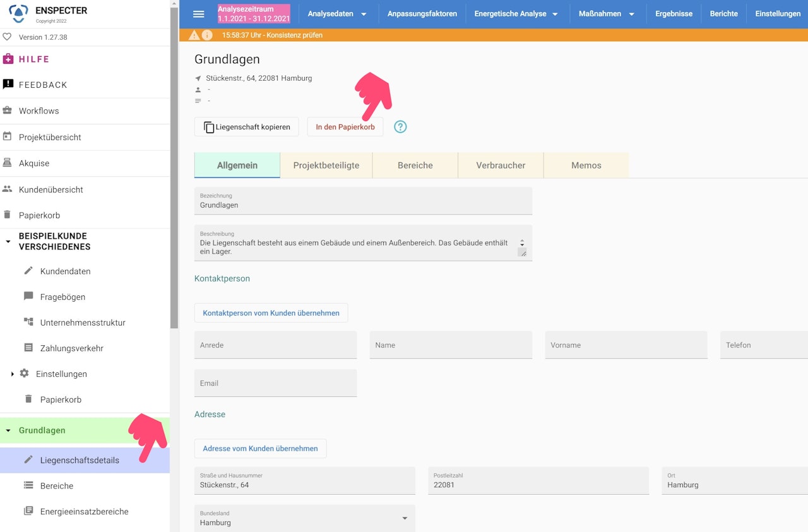The height and width of the screenshot is (532, 808).
Task: Click the blue question mark help icon
Action: [400, 127]
